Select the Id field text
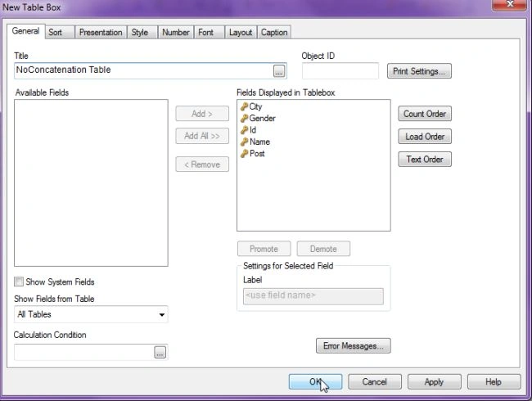 pyautogui.click(x=253, y=130)
